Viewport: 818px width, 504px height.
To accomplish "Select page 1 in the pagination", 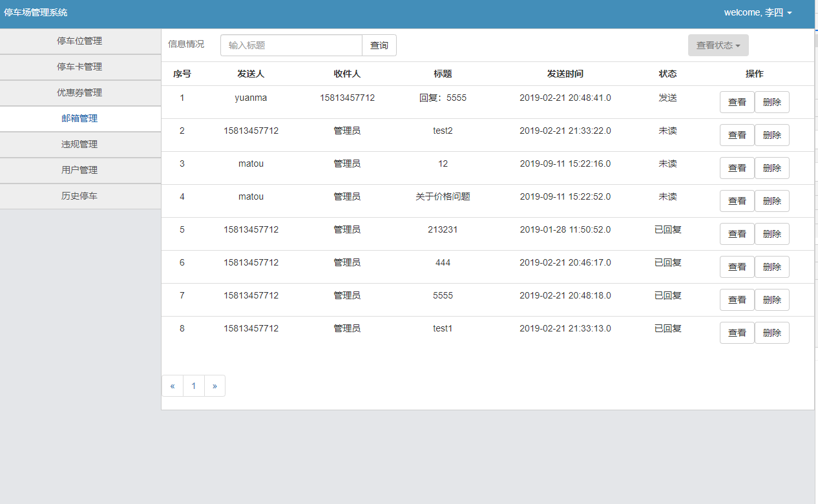I will point(193,386).
